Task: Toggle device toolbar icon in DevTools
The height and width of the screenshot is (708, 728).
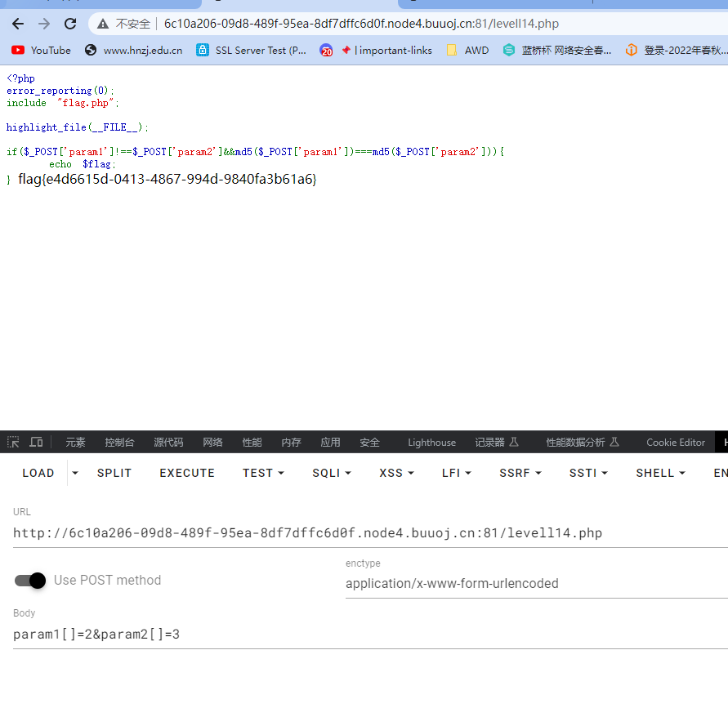Action: [36, 442]
